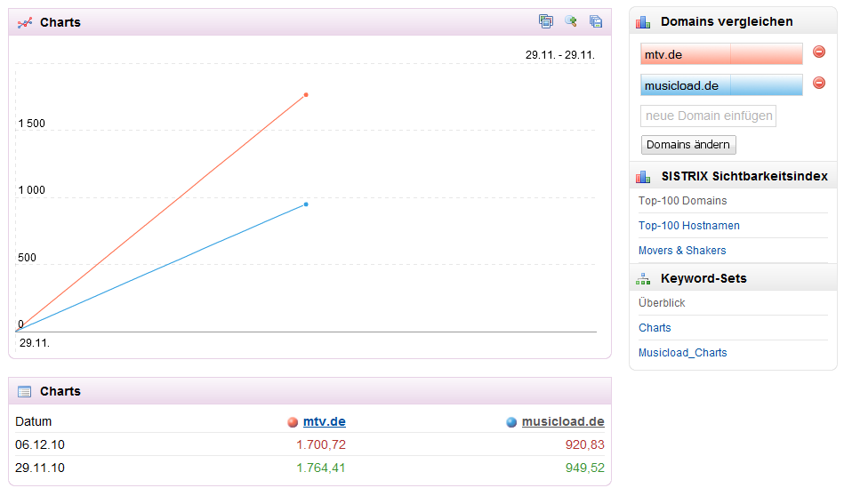The width and height of the screenshot is (844, 504).
Task: Click the table icon beside lower Charts title
Action: (24, 392)
